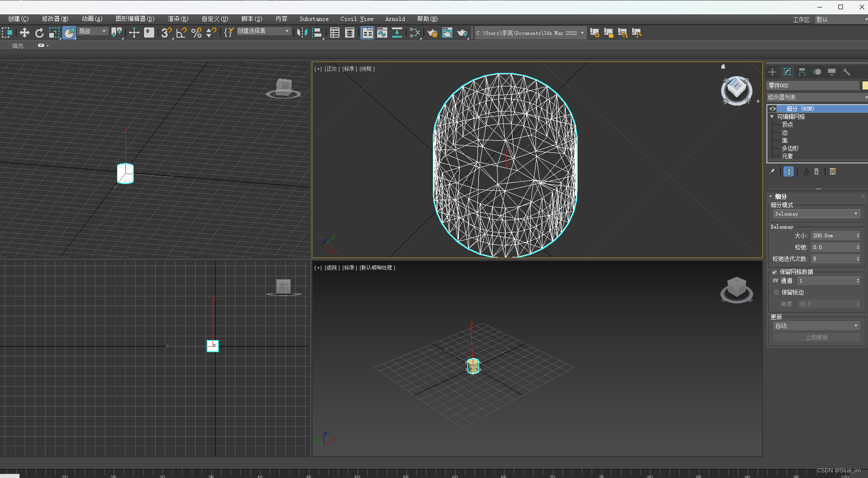Collapse the 可编辑网格 tree node
The height and width of the screenshot is (478, 868).
[772, 117]
